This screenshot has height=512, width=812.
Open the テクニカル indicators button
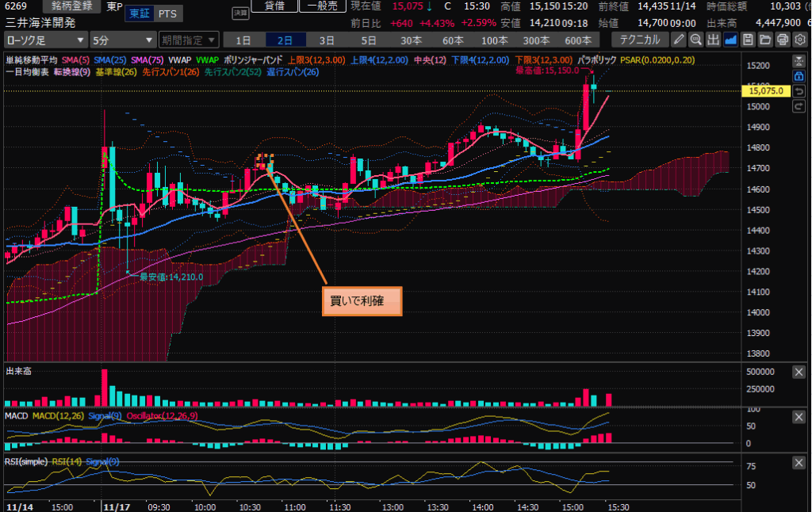[x=640, y=39]
